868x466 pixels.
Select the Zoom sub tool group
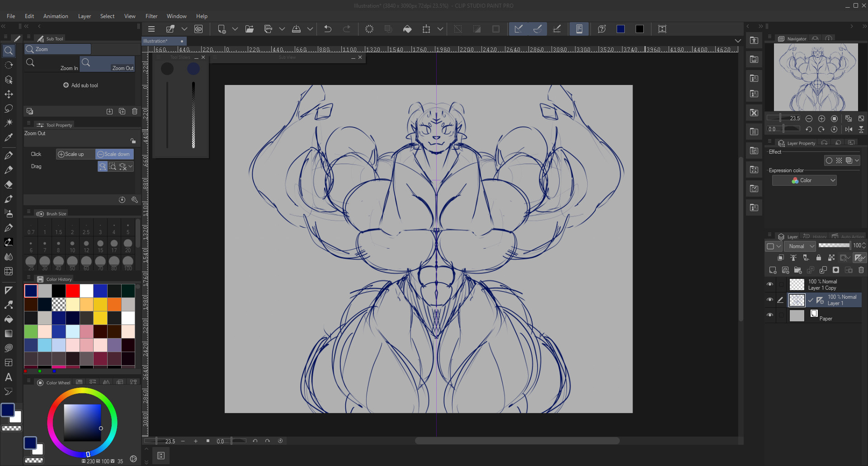[x=57, y=49]
